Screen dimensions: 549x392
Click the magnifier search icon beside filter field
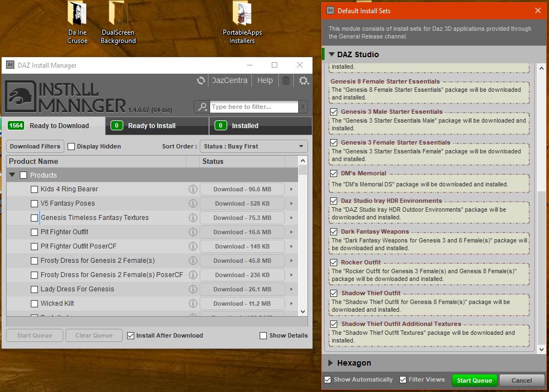pyautogui.click(x=202, y=107)
